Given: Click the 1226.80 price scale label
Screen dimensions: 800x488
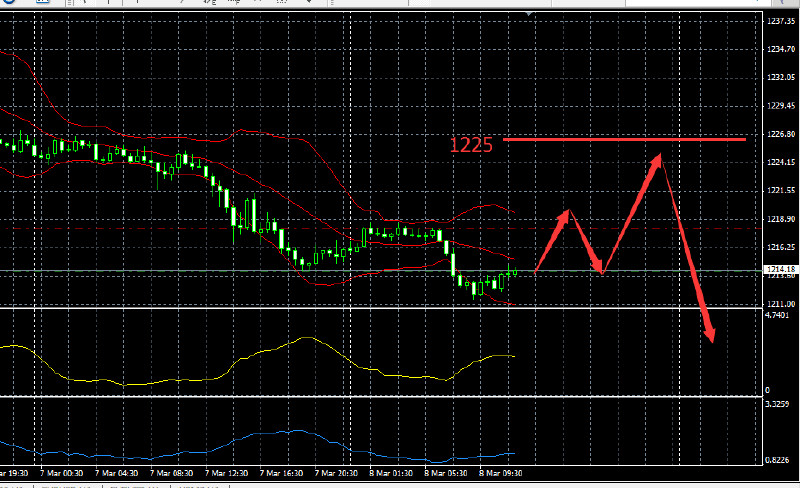Looking at the screenshot, I should pyautogui.click(x=780, y=134).
